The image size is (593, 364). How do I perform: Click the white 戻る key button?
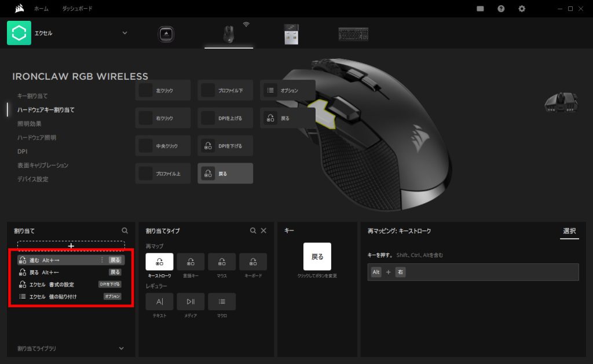tap(317, 257)
